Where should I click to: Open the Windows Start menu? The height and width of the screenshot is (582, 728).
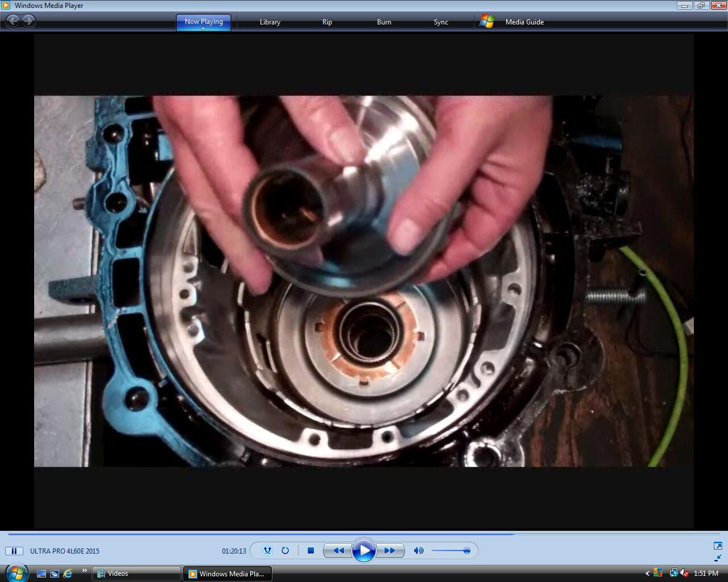point(16,573)
